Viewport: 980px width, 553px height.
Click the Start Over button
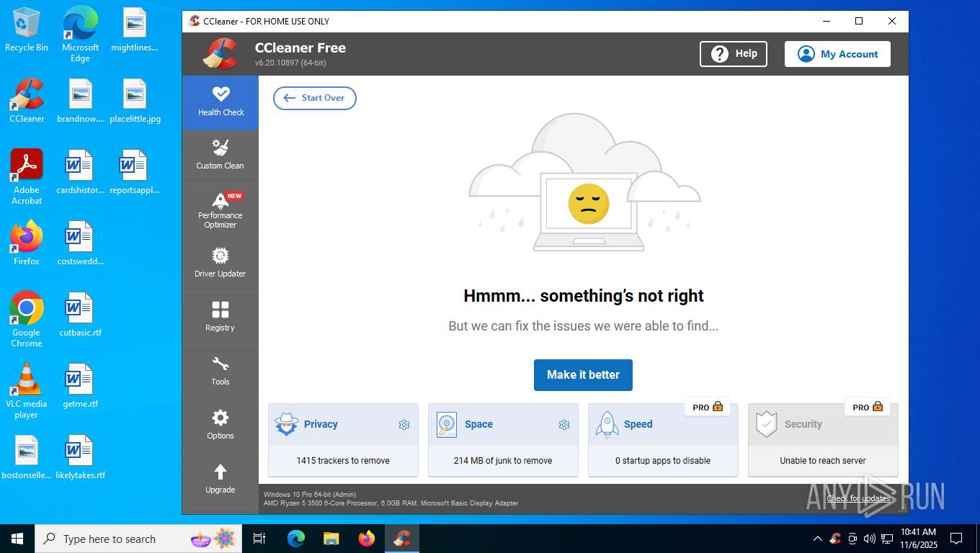tap(315, 98)
